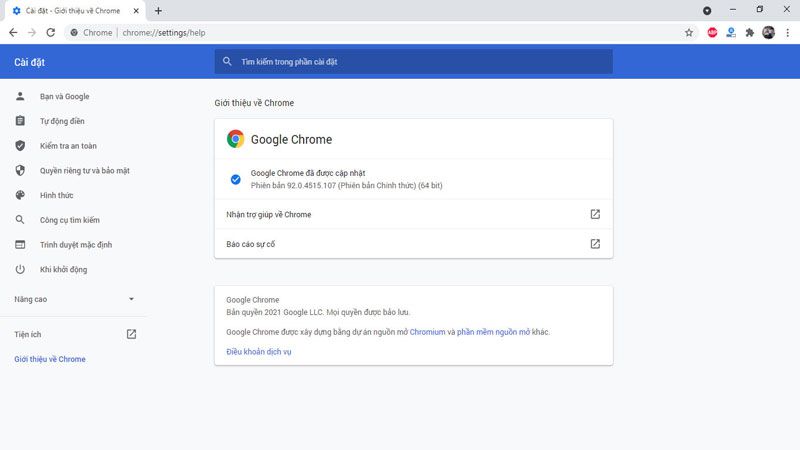Click the dark circular icon beside the minimize button

click(707, 10)
